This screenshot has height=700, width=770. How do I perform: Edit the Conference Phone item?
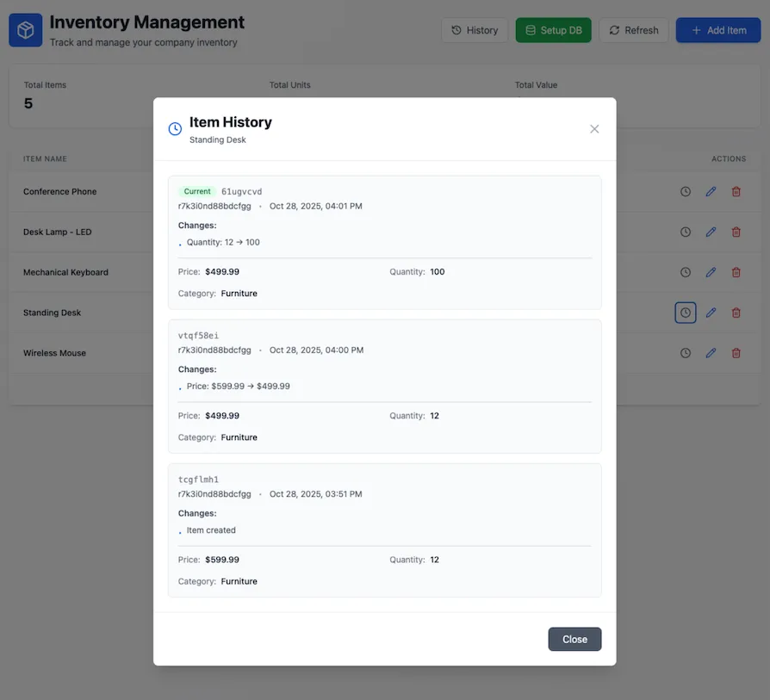pyautogui.click(x=711, y=192)
